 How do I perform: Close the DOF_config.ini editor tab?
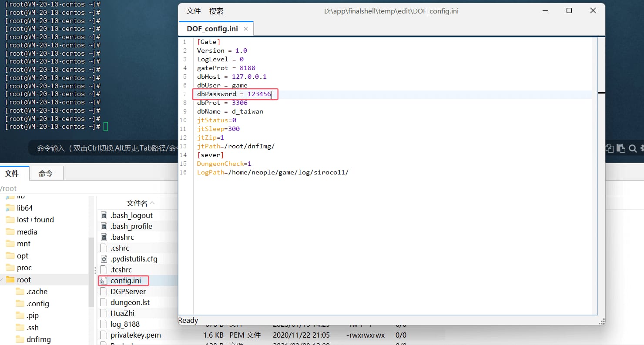[x=246, y=29]
